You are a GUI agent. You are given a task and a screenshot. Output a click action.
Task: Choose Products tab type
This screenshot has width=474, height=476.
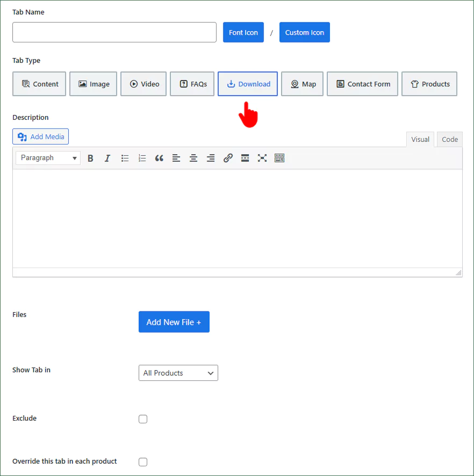429,84
